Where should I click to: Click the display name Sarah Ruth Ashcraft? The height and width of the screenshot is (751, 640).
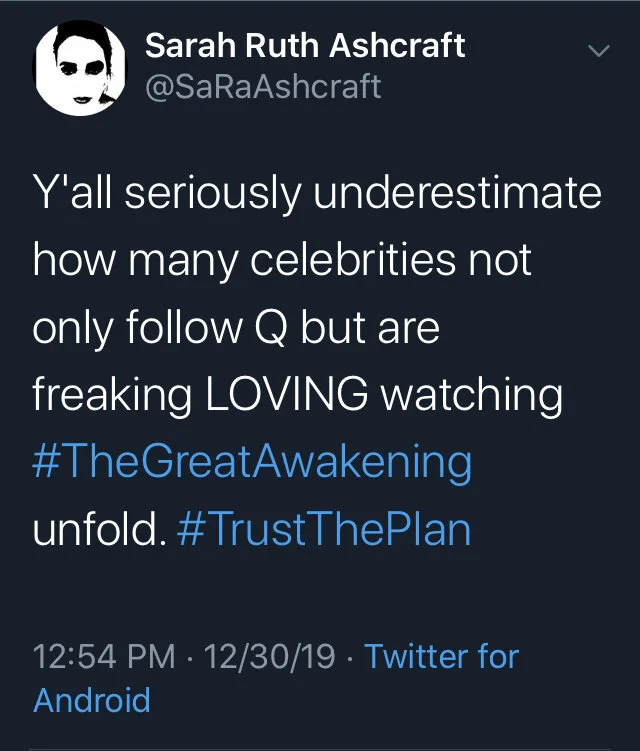coord(305,45)
